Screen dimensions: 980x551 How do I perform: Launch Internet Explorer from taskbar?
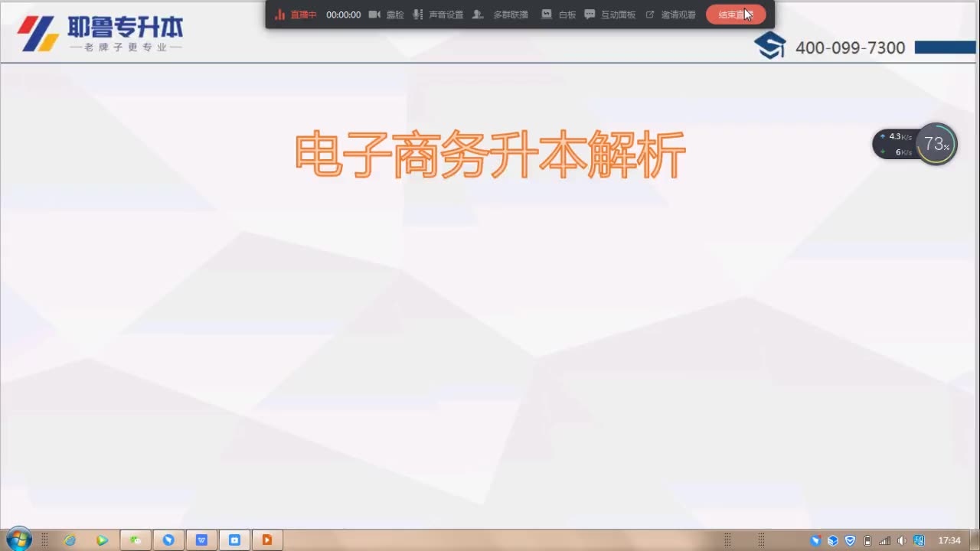[70, 540]
